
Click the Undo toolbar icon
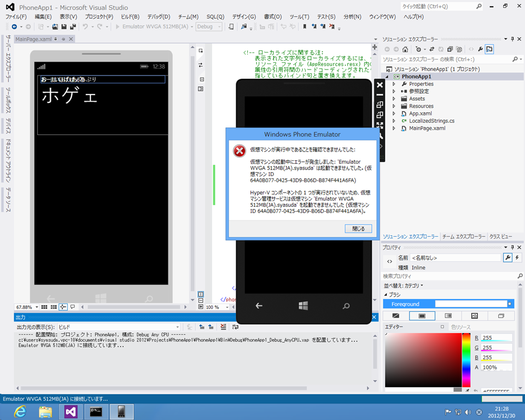(85, 26)
